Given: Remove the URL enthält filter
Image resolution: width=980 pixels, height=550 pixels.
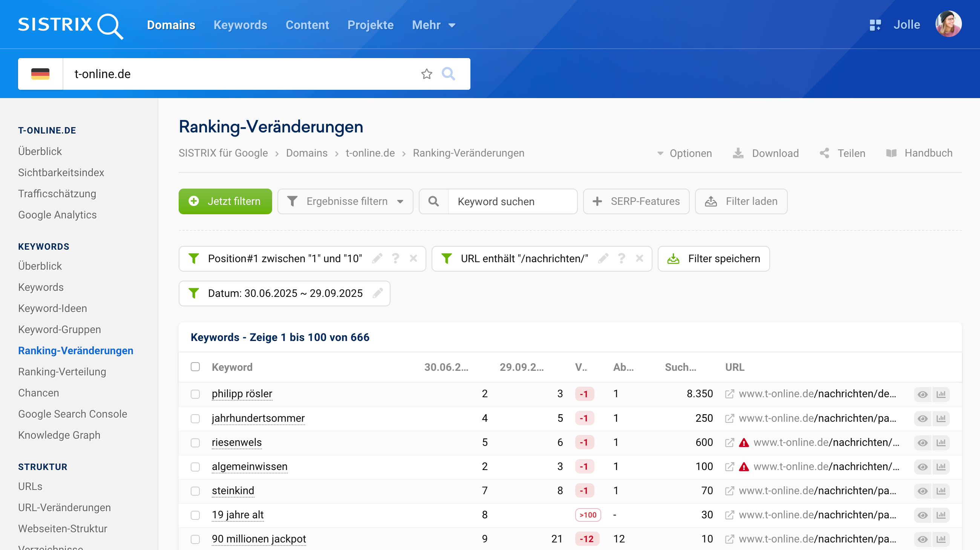Looking at the screenshot, I should 639,258.
